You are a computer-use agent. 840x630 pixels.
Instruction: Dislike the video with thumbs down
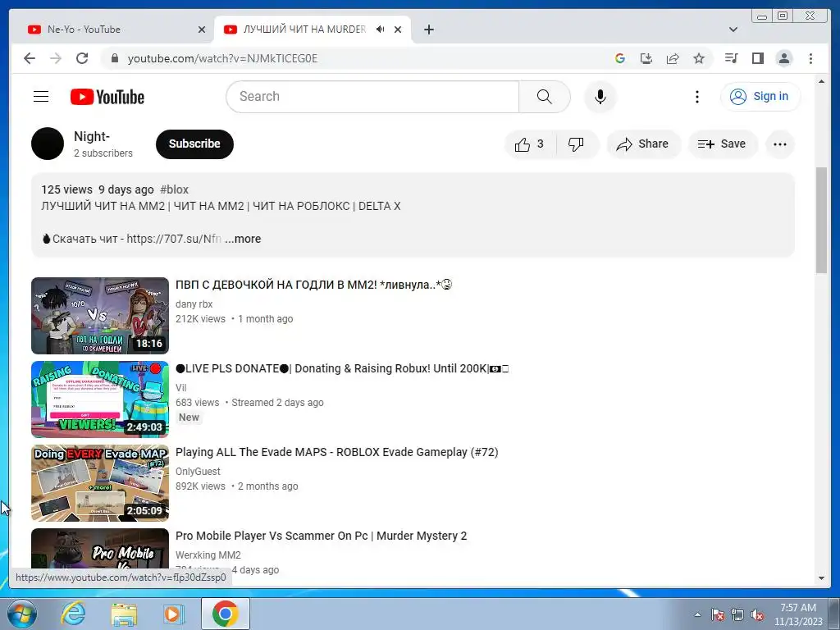click(x=576, y=144)
